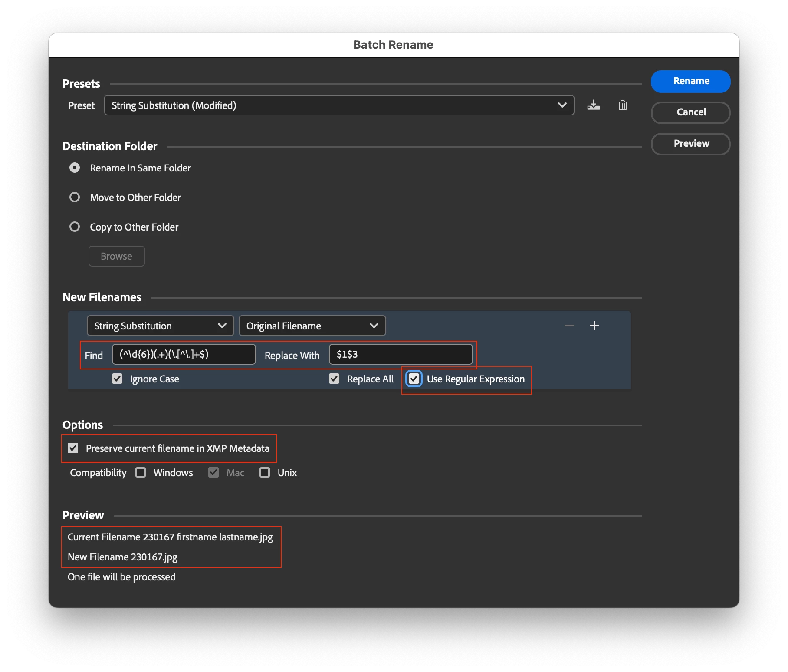Remove filename row with minus icon
788x672 pixels.
pos(569,326)
